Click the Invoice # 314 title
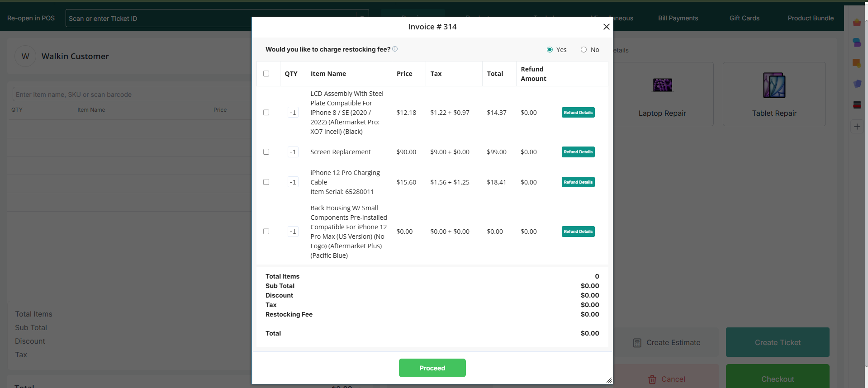Viewport: 868px width, 388px height. pyautogui.click(x=432, y=27)
